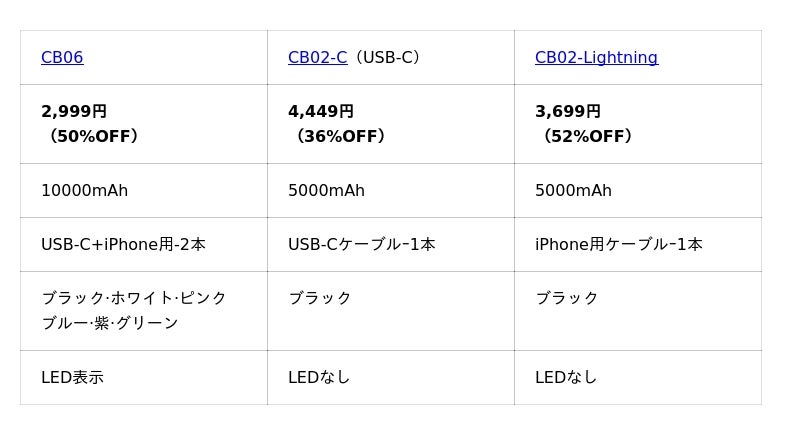Select the USB-Cケーブル-1本 cell
Image resolution: width=800 pixels, height=435 pixels.
361,245
